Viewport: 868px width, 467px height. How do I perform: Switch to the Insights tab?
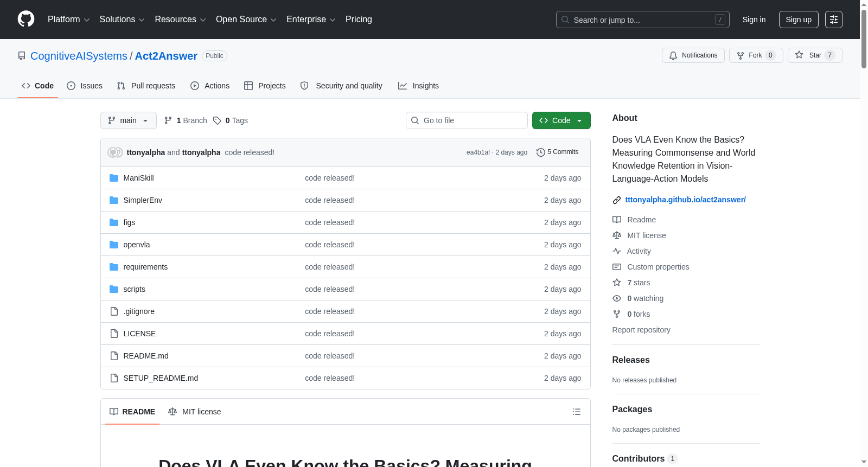point(418,86)
